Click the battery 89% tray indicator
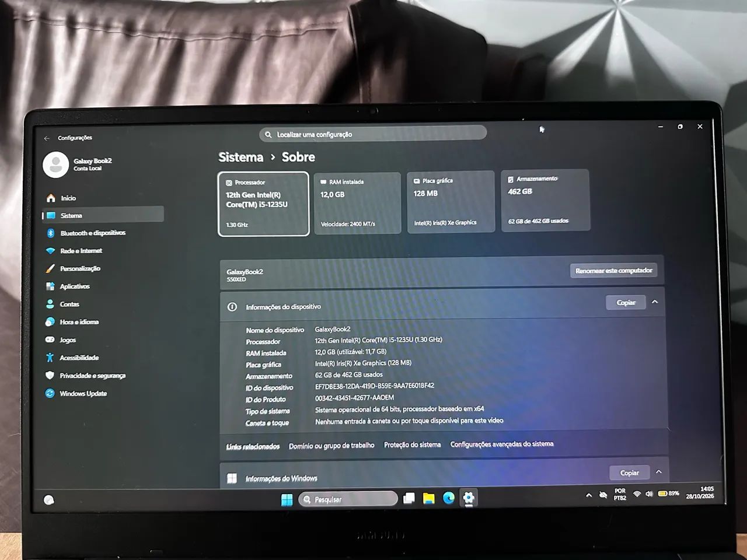 click(x=669, y=494)
